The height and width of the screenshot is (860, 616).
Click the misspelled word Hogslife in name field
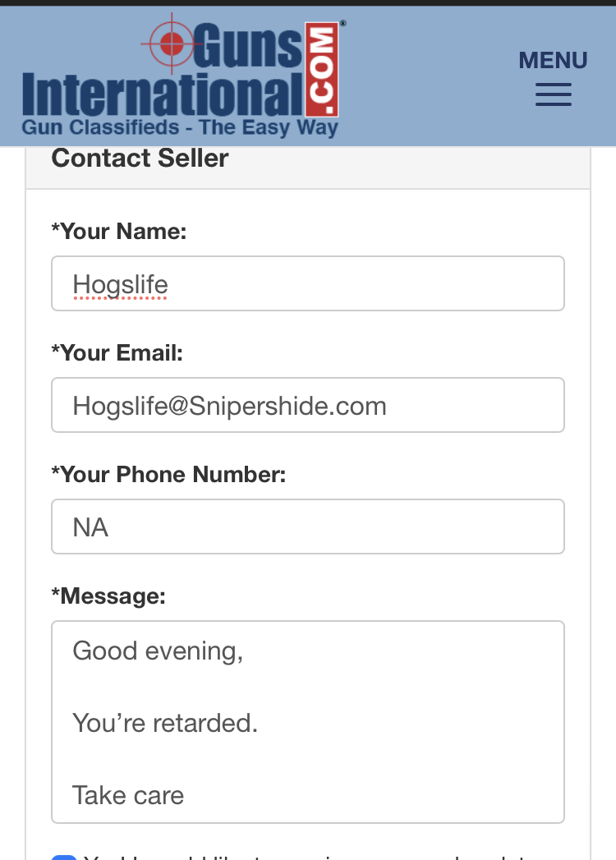coord(120,285)
